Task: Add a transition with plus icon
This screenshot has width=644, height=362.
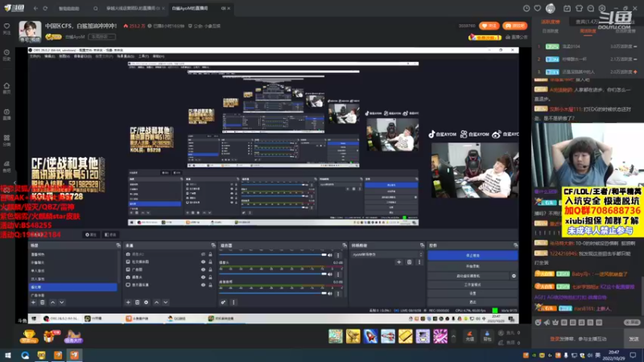Action: [x=398, y=262]
